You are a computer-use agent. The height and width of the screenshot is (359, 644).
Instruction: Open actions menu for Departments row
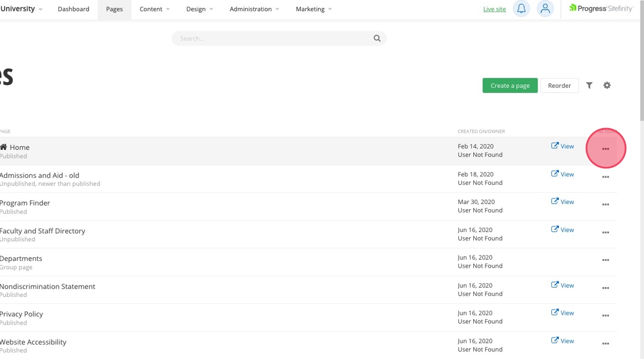point(605,260)
